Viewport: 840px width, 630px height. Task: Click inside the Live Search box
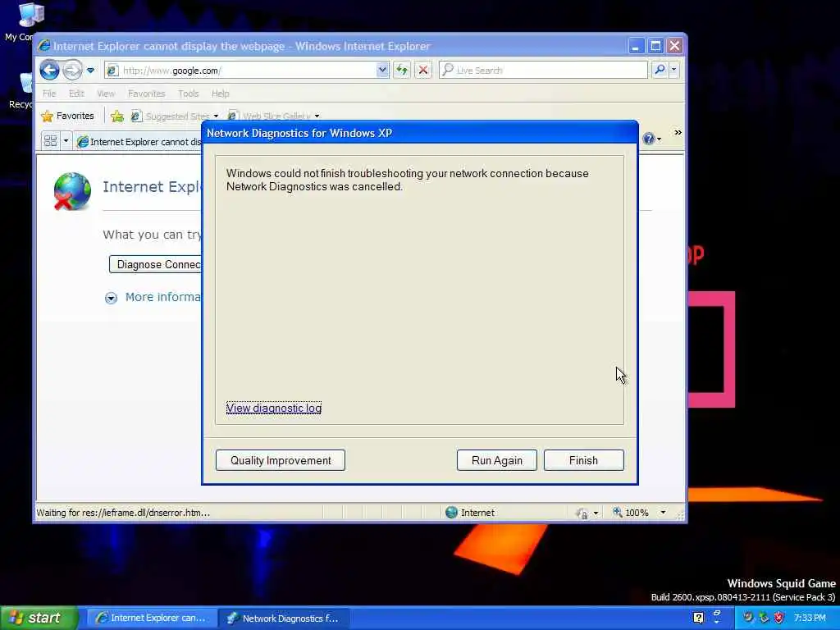coord(543,71)
